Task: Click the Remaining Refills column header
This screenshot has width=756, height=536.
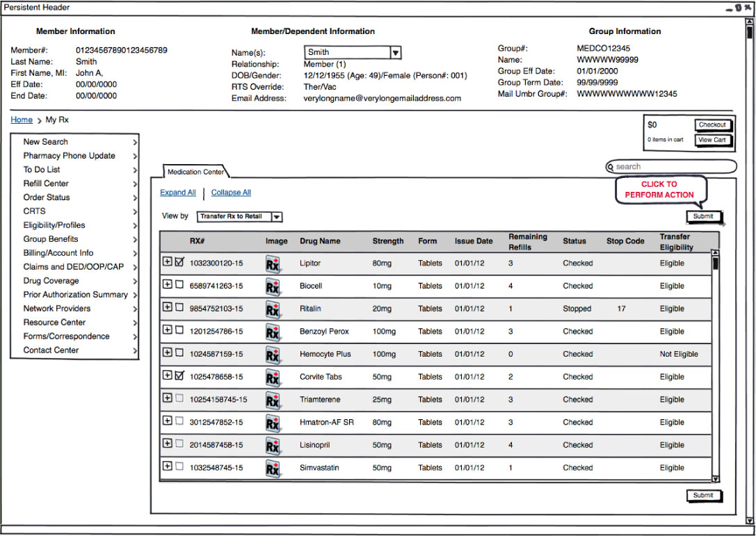Action: [528, 242]
